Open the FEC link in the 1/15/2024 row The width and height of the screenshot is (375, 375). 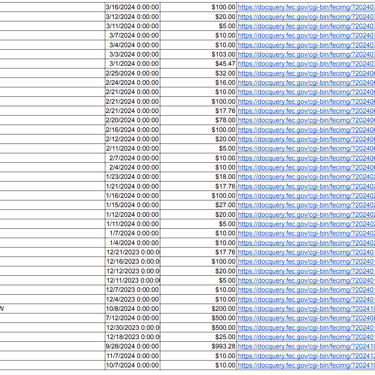306,205
